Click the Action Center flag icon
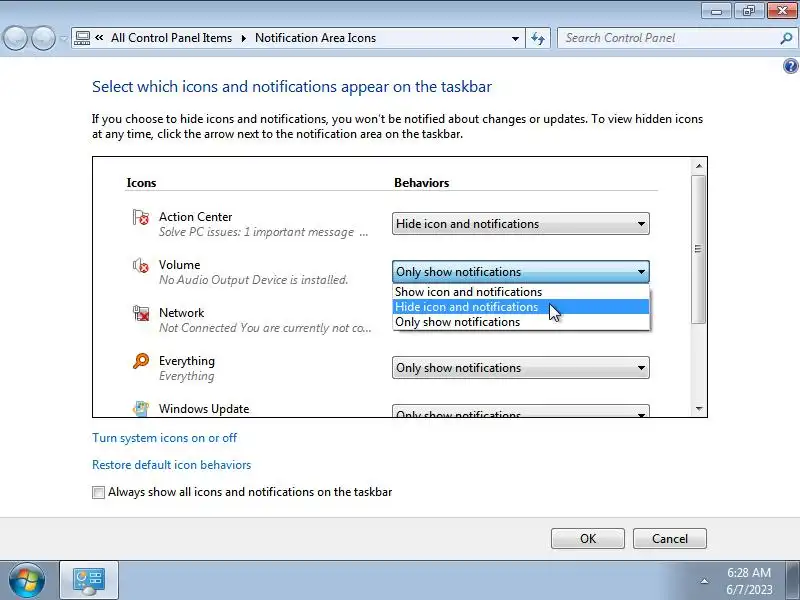Viewport: 800px width, 600px height. click(140, 217)
